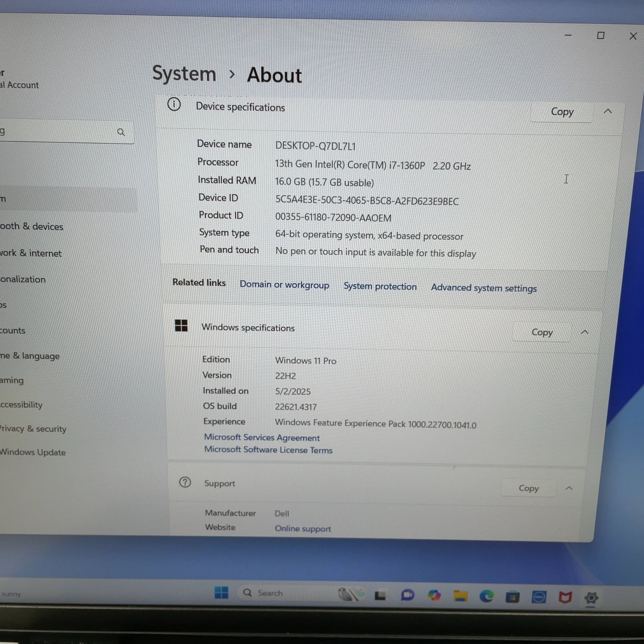Open Task View from the taskbar

[380, 595]
